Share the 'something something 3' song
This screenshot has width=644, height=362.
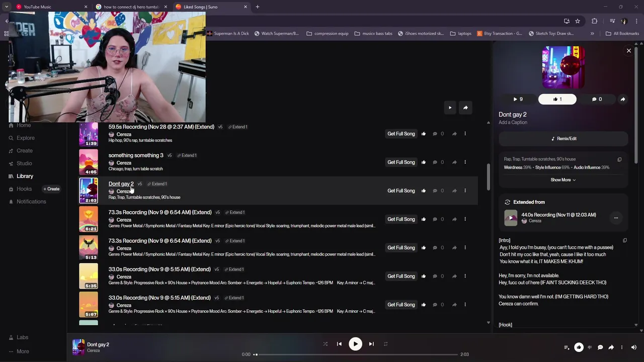(454, 162)
